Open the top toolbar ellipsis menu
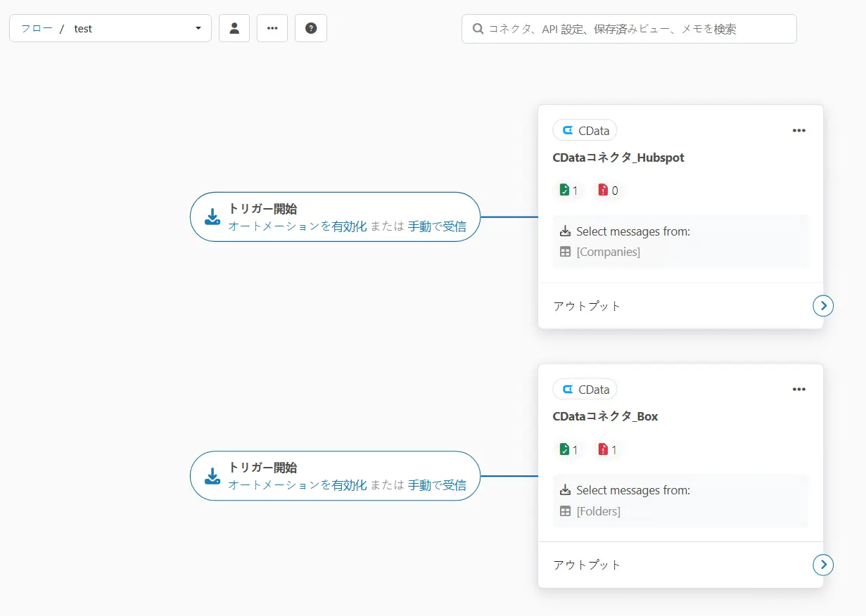 [x=272, y=28]
